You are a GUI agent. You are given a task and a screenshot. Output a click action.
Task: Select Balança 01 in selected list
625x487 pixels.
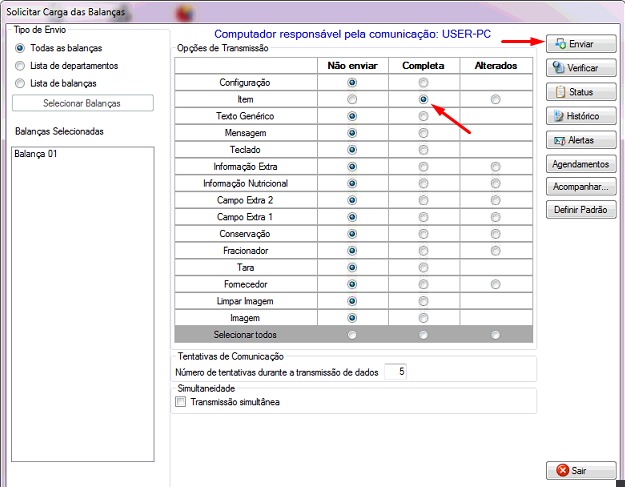(x=36, y=154)
